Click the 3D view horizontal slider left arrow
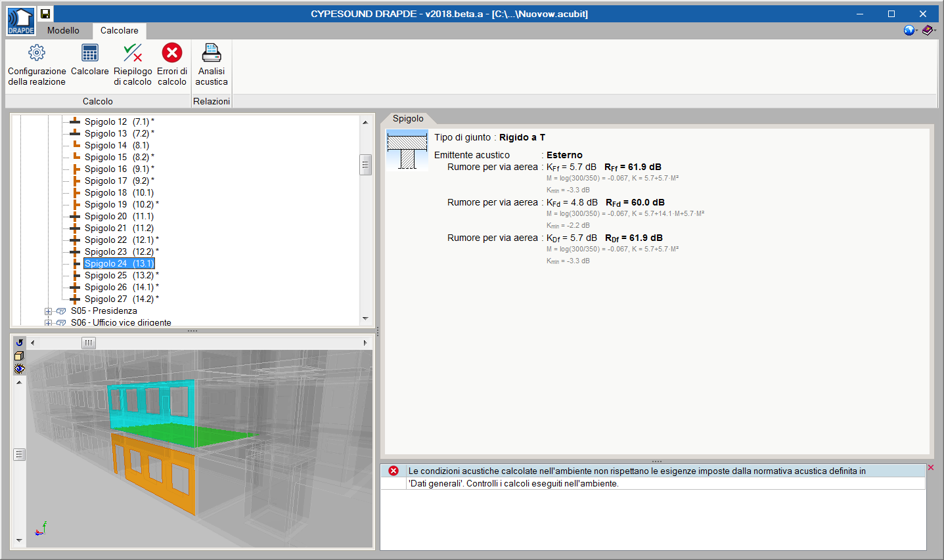Screen dimensions: 944x560 pos(33,343)
